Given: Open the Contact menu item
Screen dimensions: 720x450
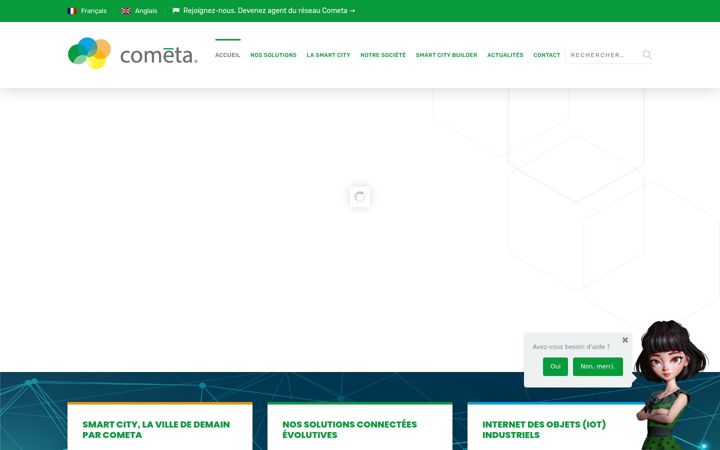Looking at the screenshot, I should coord(546,55).
